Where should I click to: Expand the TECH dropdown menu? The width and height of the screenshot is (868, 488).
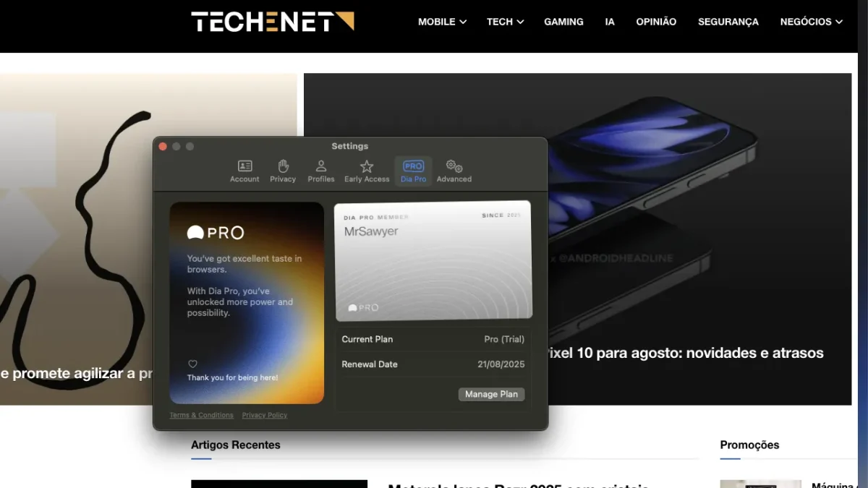point(505,22)
